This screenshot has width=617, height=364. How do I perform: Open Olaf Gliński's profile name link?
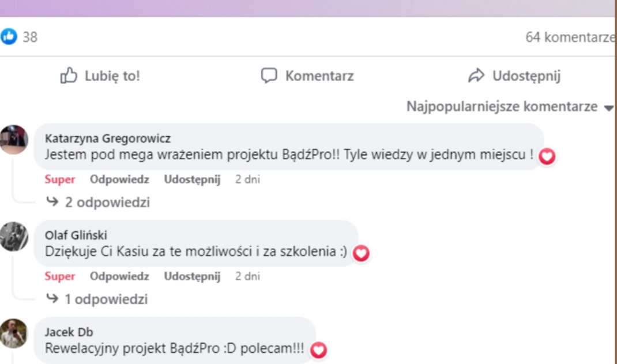coord(76,235)
